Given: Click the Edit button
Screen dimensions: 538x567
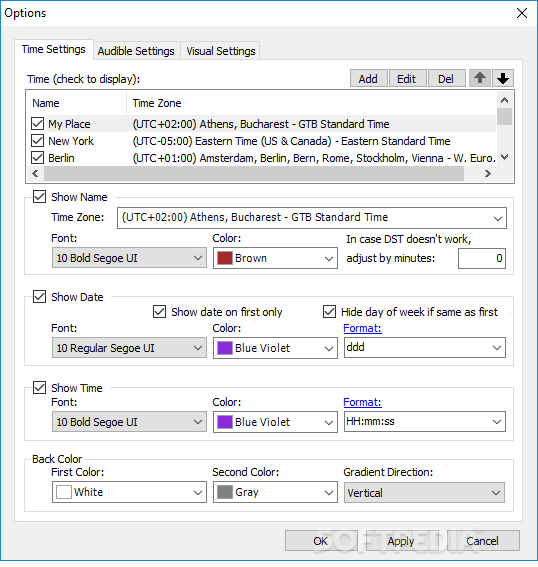Looking at the screenshot, I should click(x=407, y=78).
